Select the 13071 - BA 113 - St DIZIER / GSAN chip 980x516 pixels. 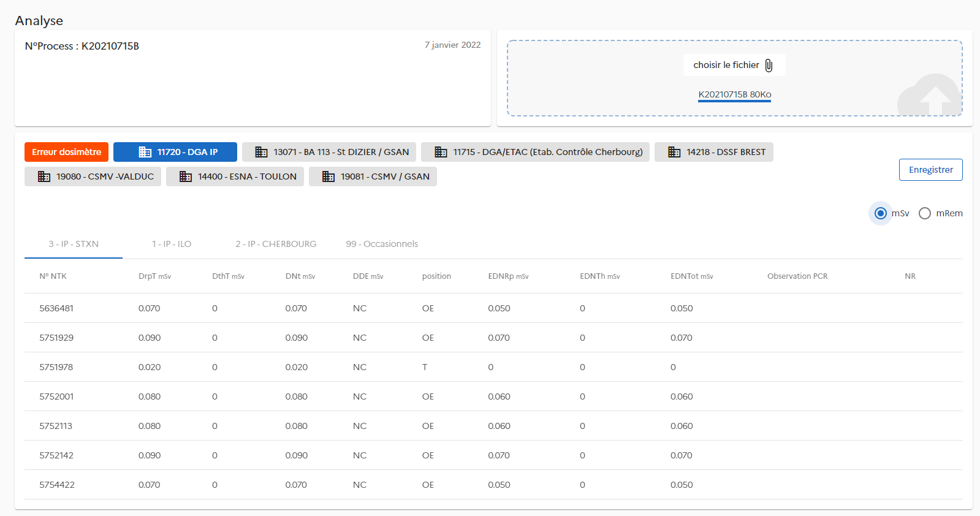pyautogui.click(x=329, y=152)
